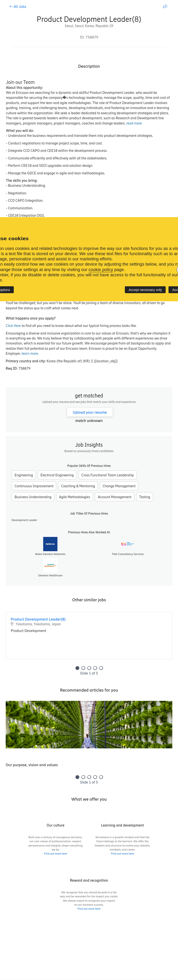
Task: Open Product Development Leader(8) Yokohama job
Action: click(38, 619)
